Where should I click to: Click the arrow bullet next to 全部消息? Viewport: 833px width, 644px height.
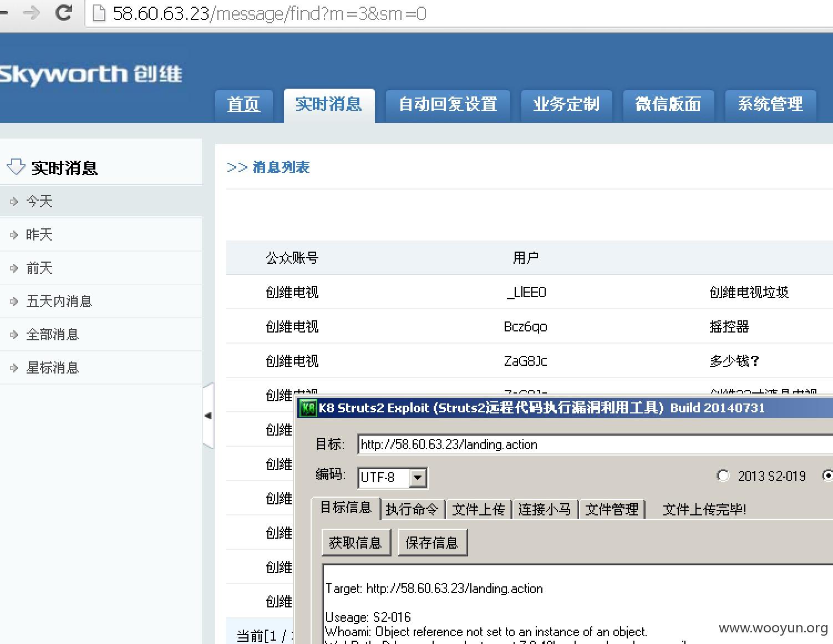[14, 335]
